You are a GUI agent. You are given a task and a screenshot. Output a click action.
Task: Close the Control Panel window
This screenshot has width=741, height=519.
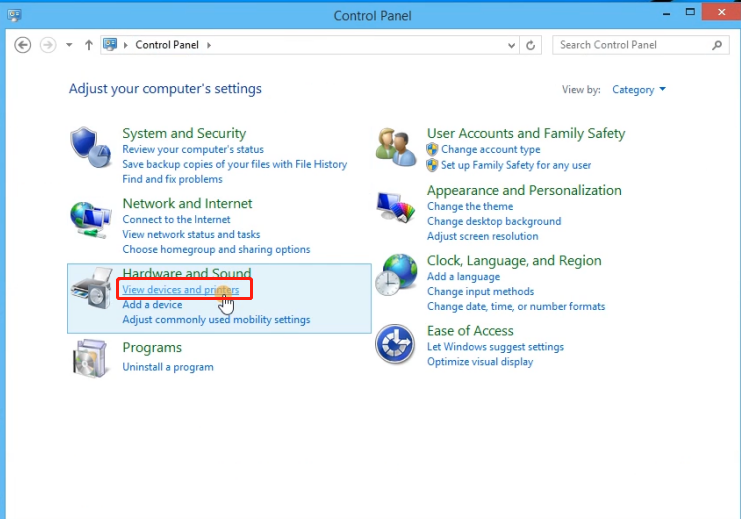tap(721, 12)
